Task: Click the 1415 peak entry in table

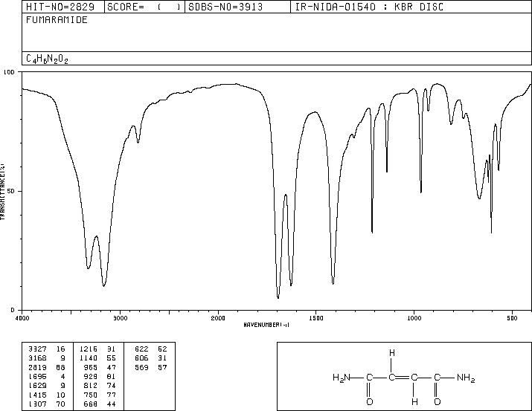Action: (x=38, y=395)
